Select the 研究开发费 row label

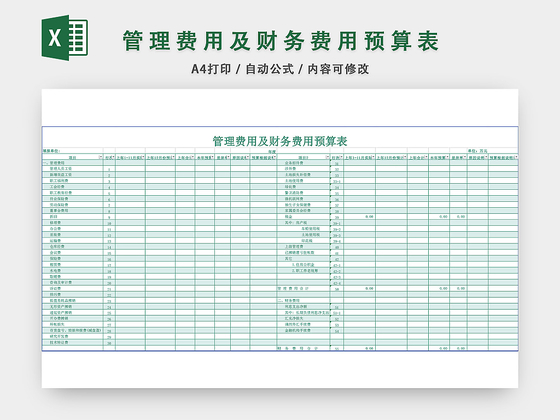click(59, 336)
